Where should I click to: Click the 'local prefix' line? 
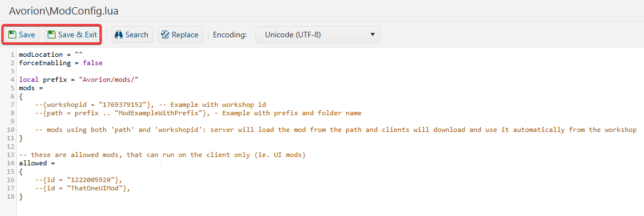tap(79, 80)
